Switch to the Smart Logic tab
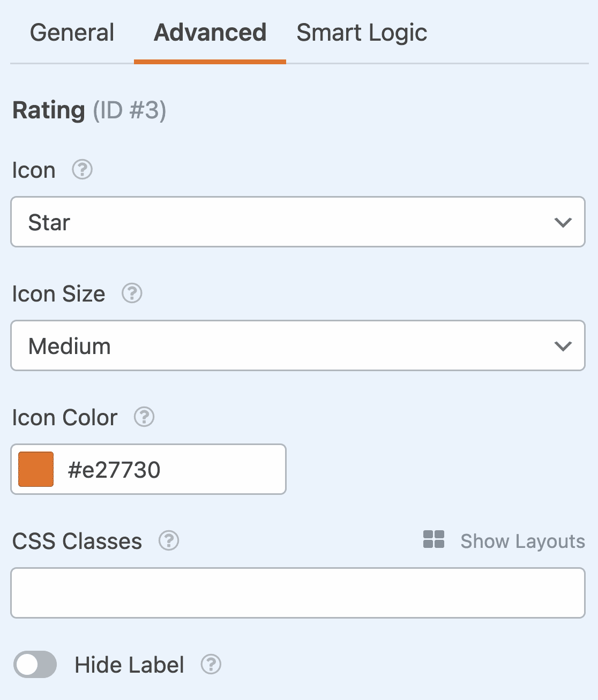The height and width of the screenshot is (700, 598). click(362, 33)
